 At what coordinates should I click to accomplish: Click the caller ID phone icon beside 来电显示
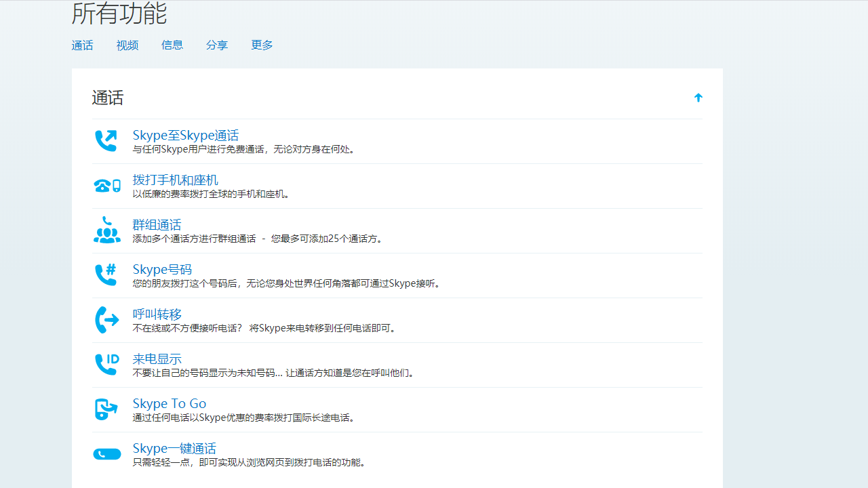tap(106, 364)
